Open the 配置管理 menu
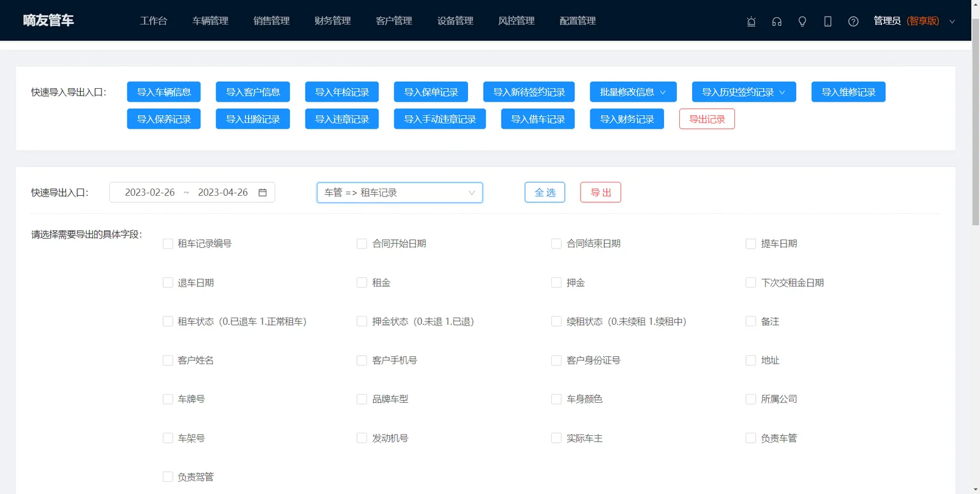Viewport: 980px width, 494px height. tap(578, 21)
